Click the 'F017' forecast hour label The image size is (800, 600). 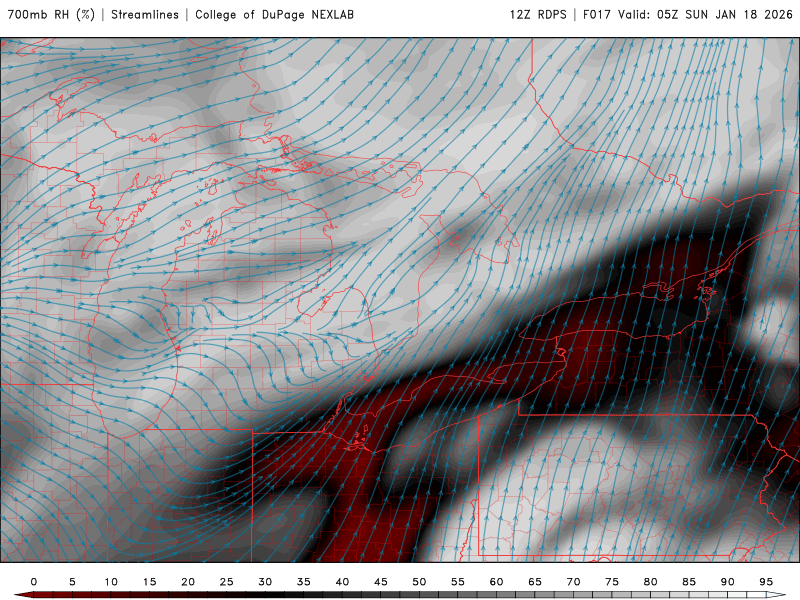[x=596, y=14]
